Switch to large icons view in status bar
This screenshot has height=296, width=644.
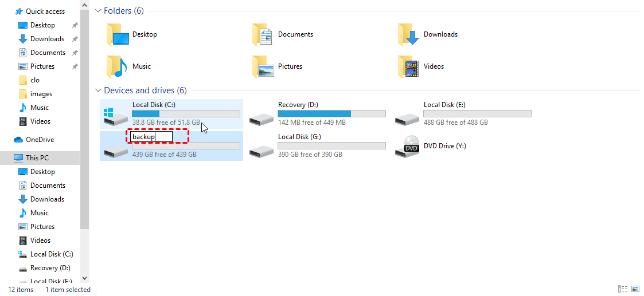pyautogui.click(x=635, y=289)
